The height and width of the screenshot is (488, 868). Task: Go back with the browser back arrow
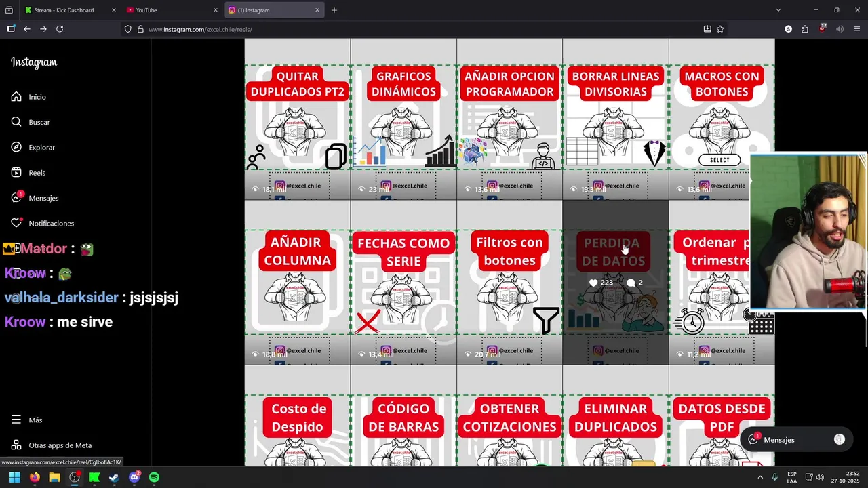point(27,29)
